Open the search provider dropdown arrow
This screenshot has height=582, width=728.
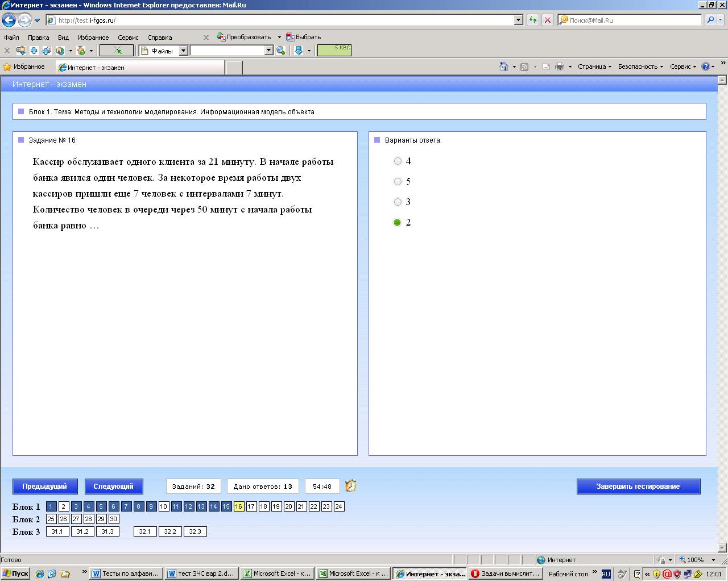point(721,20)
